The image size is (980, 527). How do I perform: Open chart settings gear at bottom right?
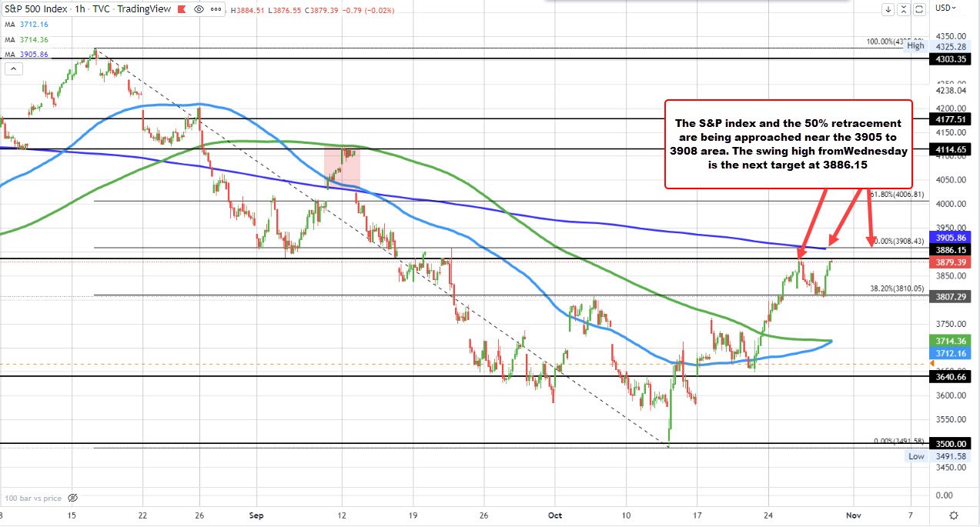coord(954,515)
